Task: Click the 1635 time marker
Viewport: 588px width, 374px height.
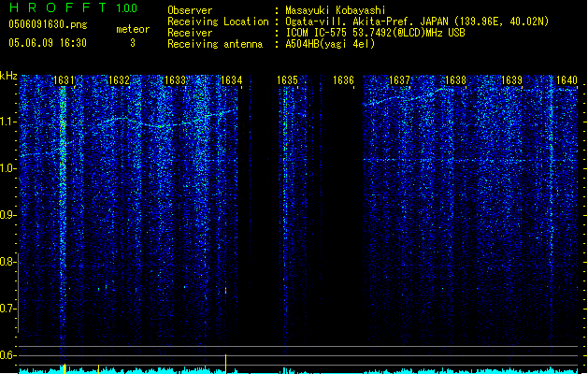Action: (287, 80)
